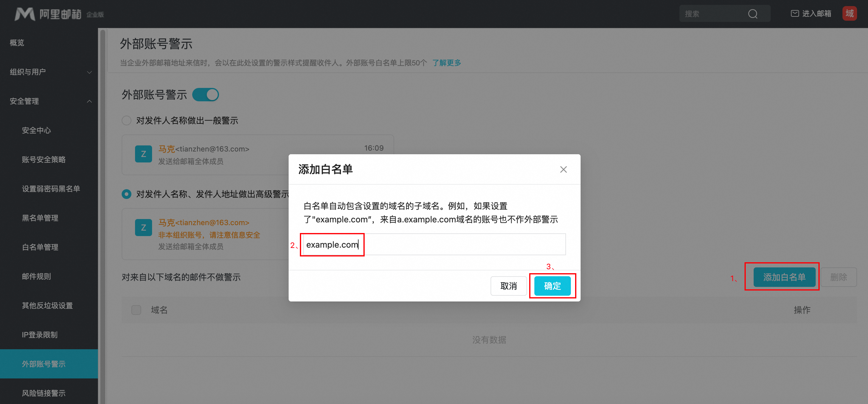Select general sender name warning radio
Screen dimensions: 868x404
tap(127, 120)
